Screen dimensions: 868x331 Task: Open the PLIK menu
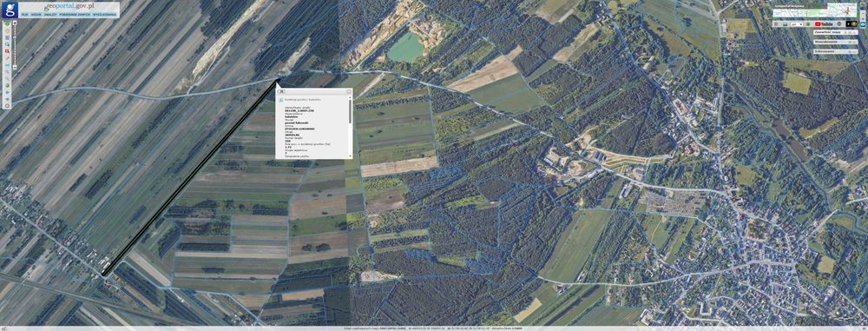25,15
